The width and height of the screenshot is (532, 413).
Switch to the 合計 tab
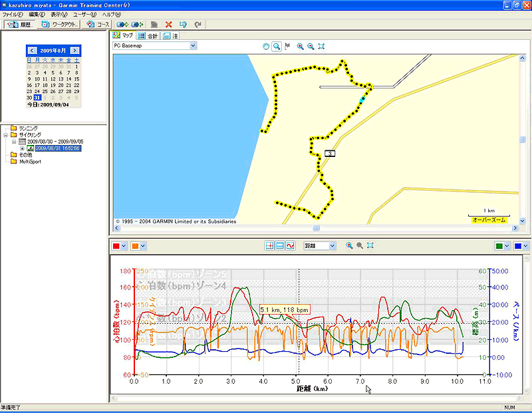(148, 36)
